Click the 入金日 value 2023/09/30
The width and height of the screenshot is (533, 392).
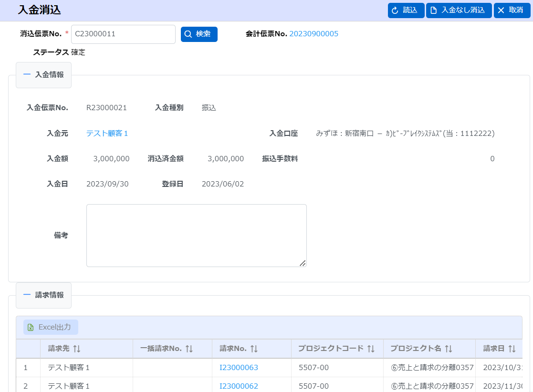[x=107, y=184]
